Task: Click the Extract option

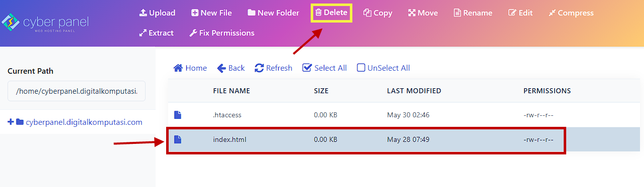Action: (156, 33)
